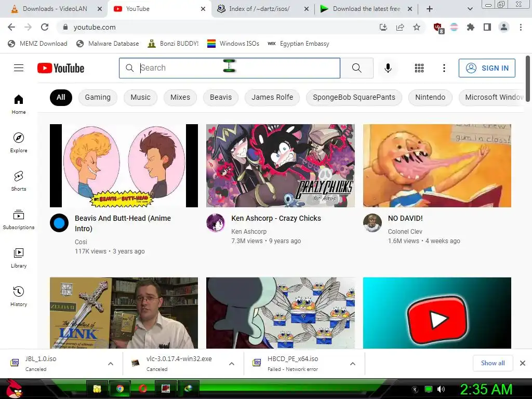The height and width of the screenshot is (399, 532).
Task: Open Subscriptions in the sidebar
Action: (19, 220)
